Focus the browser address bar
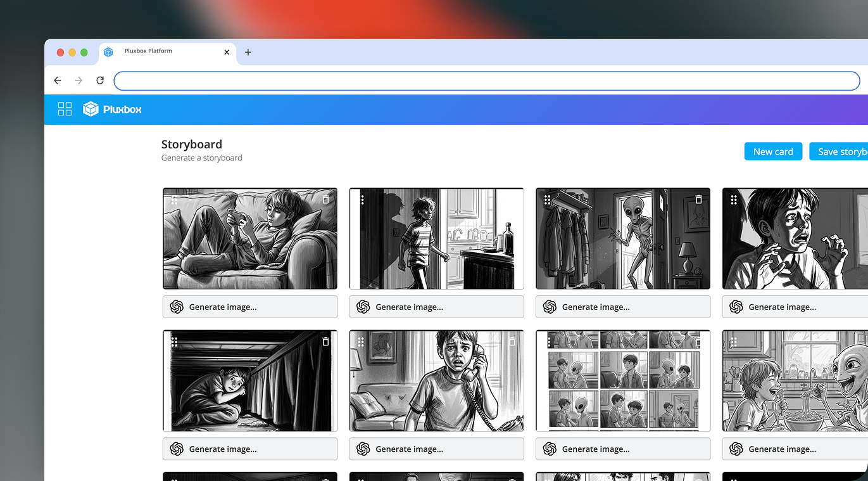Image resolution: width=868 pixels, height=481 pixels. (x=486, y=80)
